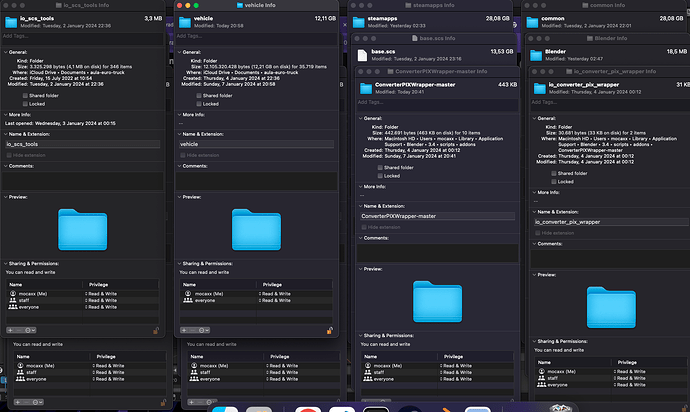The image size is (690, 412).
Task: Click the name field containing vehicle
Action: (x=256, y=144)
